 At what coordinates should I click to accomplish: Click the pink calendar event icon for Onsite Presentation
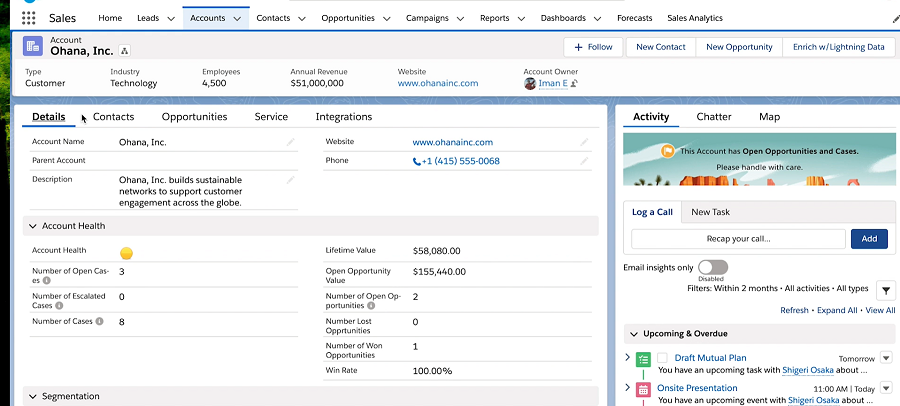pyautogui.click(x=642, y=388)
